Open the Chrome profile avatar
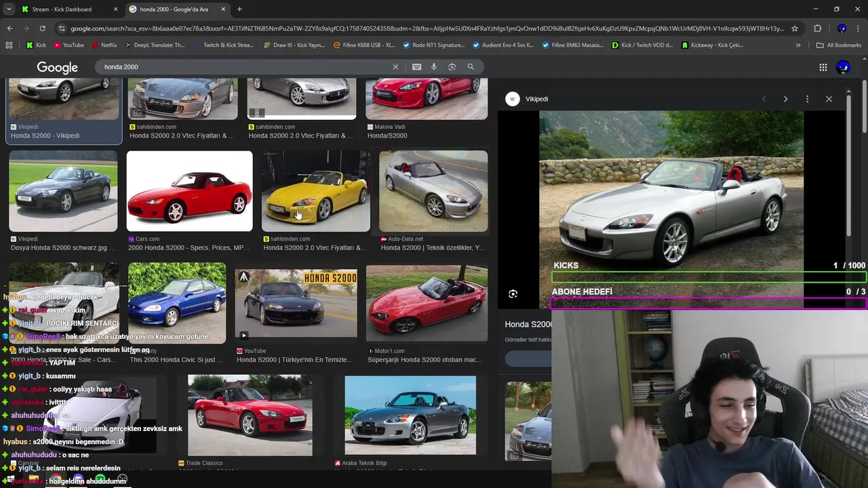The height and width of the screenshot is (488, 868). click(x=842, y=28)
